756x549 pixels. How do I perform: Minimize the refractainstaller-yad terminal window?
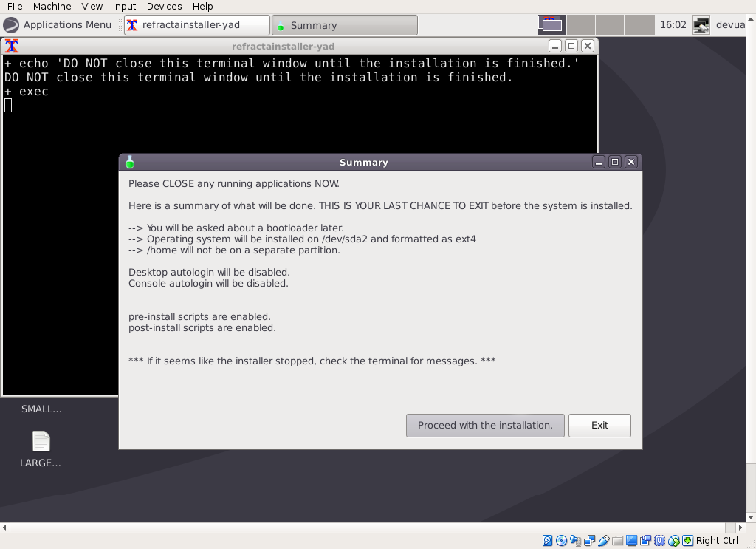click(555, 47)
